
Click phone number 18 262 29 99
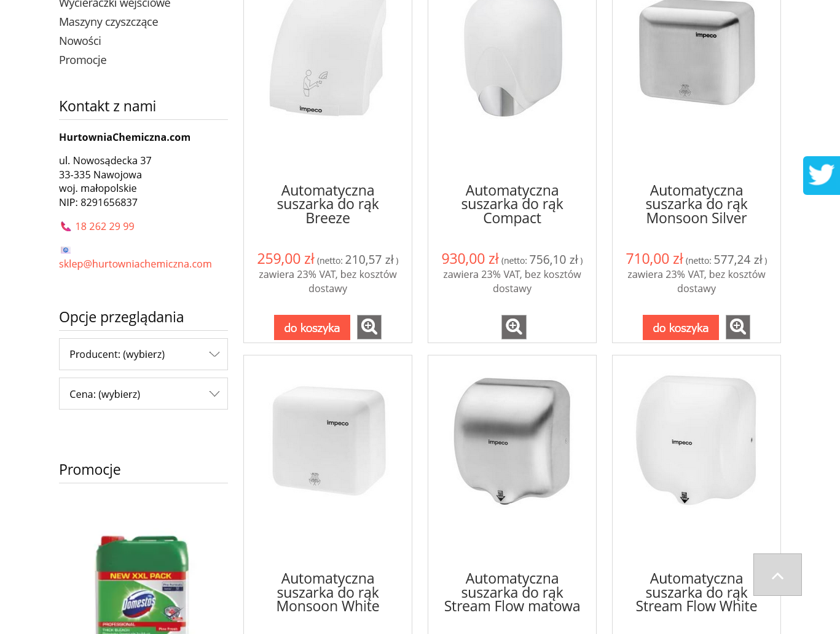[104, 226]
